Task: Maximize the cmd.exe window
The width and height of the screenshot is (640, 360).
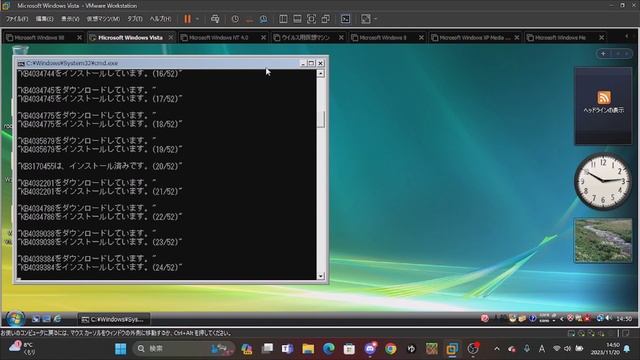Action: click(x=311, y=63)
